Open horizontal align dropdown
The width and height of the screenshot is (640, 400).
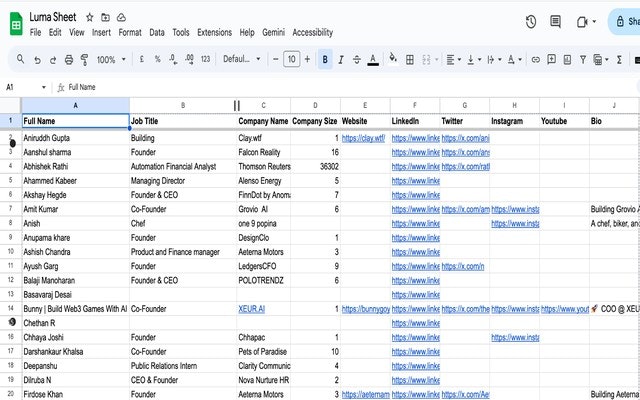coord(453,60)
